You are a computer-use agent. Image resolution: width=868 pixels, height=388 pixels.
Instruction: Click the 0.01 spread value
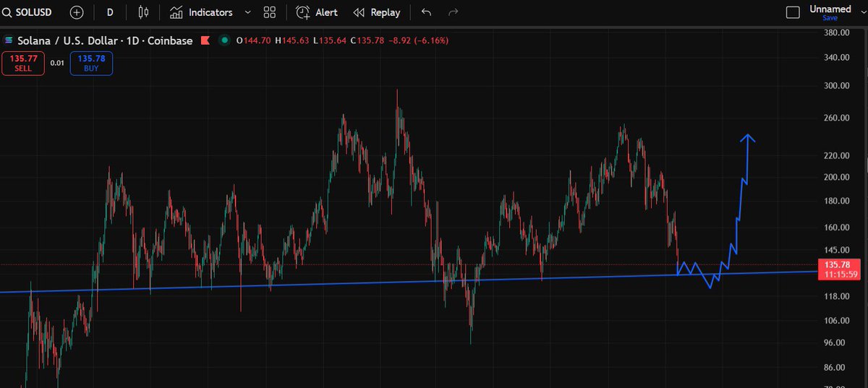pyautogui.click(x=57, y=64)
